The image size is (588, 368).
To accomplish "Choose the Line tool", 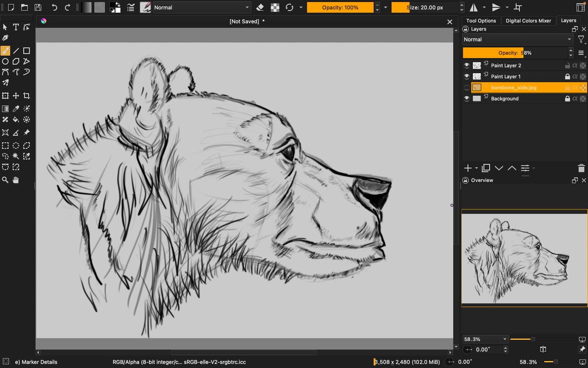I will [x=16, y=51].
